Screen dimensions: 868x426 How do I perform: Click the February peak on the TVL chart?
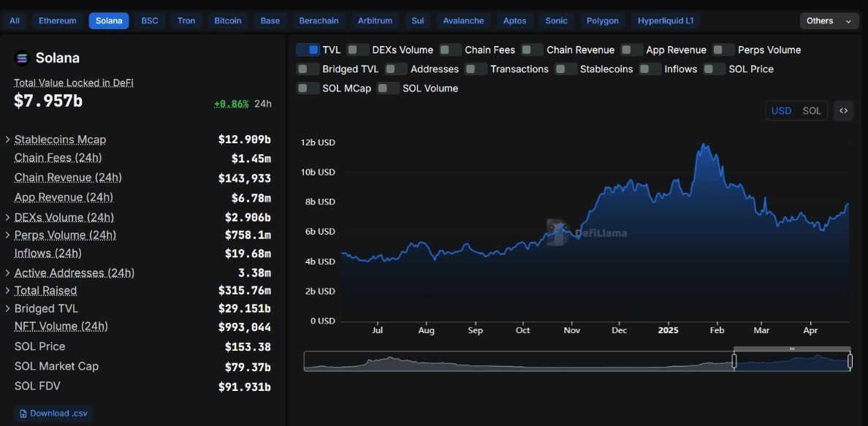pos(704,145)
